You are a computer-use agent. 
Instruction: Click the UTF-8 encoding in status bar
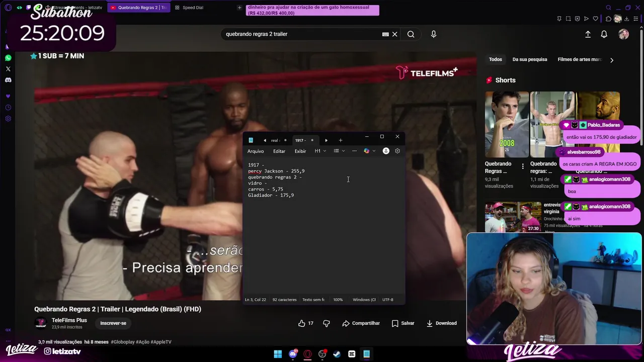pos(387,300)
